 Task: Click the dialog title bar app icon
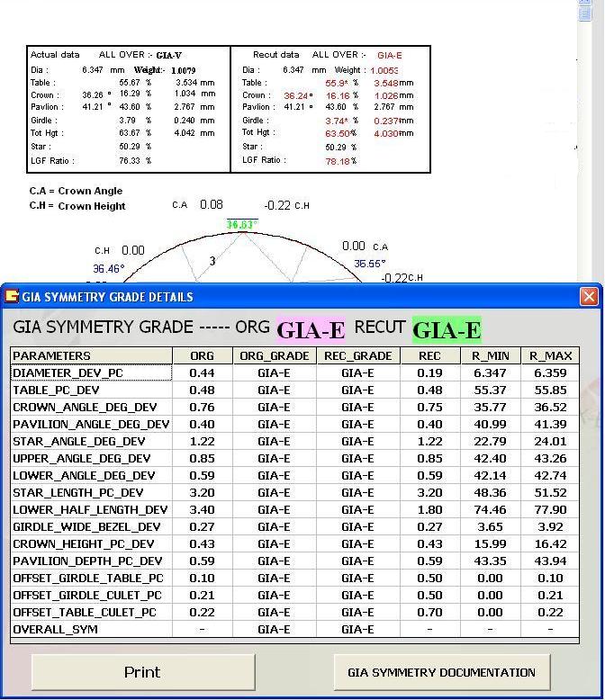[x=11, y=296]
